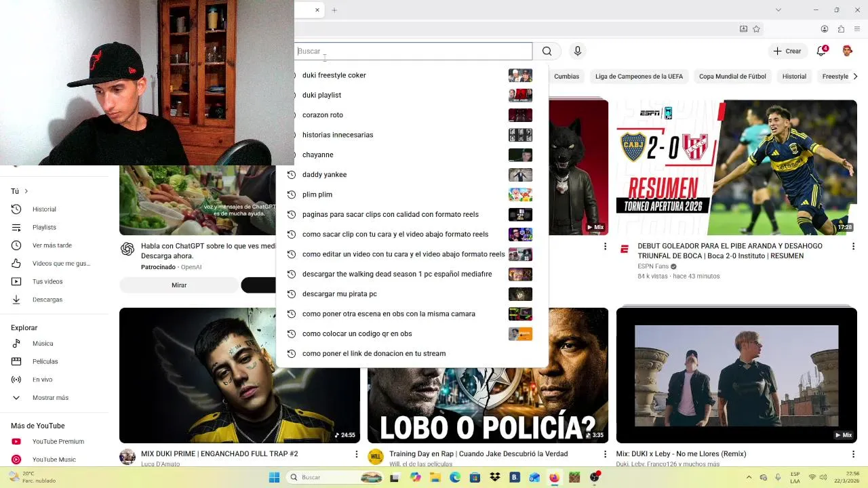Select suggestion 'chayanne'
The width and height of the screenshot is (868, 488).
click(412, 155)
